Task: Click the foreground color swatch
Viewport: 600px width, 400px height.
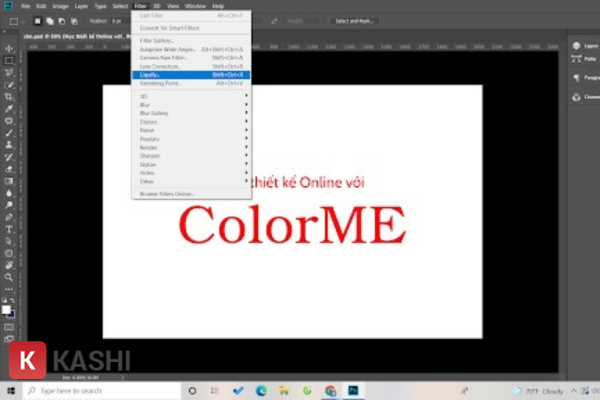Action: coord(6,309)
